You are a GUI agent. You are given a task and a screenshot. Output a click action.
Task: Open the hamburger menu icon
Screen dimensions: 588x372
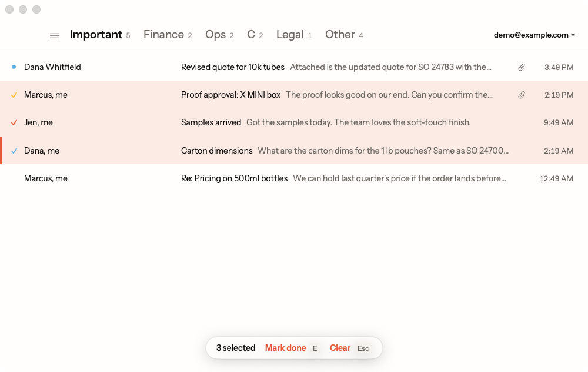[x=55, y=36]
